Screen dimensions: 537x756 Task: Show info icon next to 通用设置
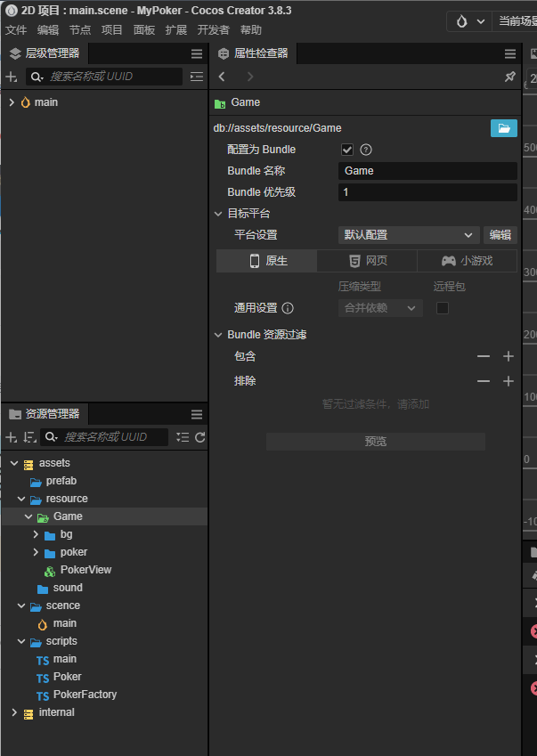[288, 308]
